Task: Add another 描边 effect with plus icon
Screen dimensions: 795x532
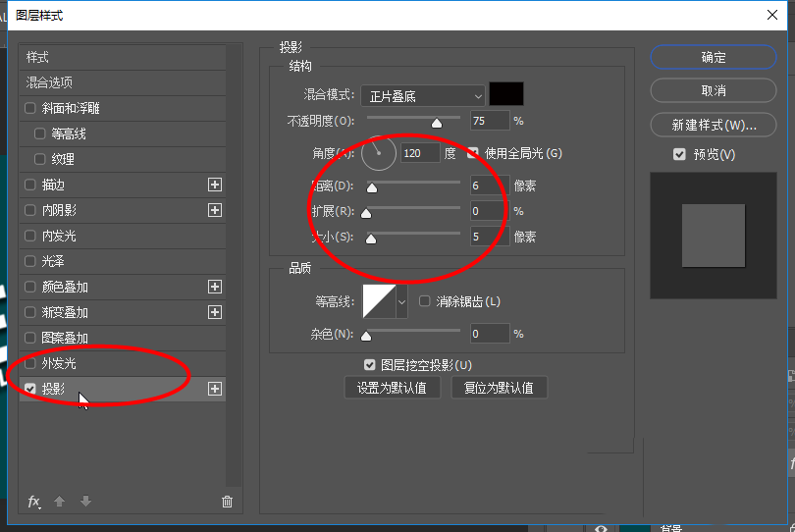Action: tap(215, 185)
